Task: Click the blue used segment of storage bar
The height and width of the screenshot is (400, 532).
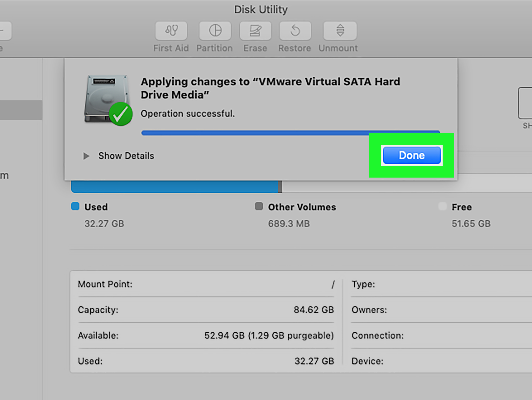Action: pos(175,187)
